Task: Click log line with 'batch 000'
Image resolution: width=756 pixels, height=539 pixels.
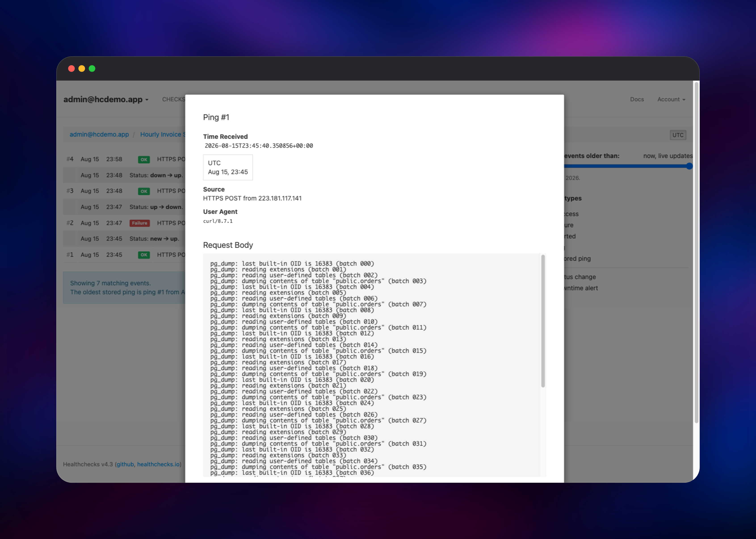Action: tap(292, 264)
